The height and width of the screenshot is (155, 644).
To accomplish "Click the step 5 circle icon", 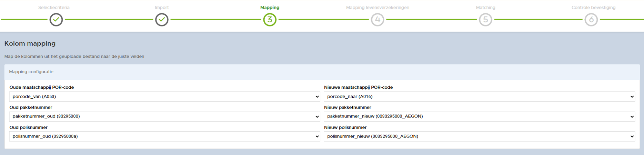I will click(485, 20).
